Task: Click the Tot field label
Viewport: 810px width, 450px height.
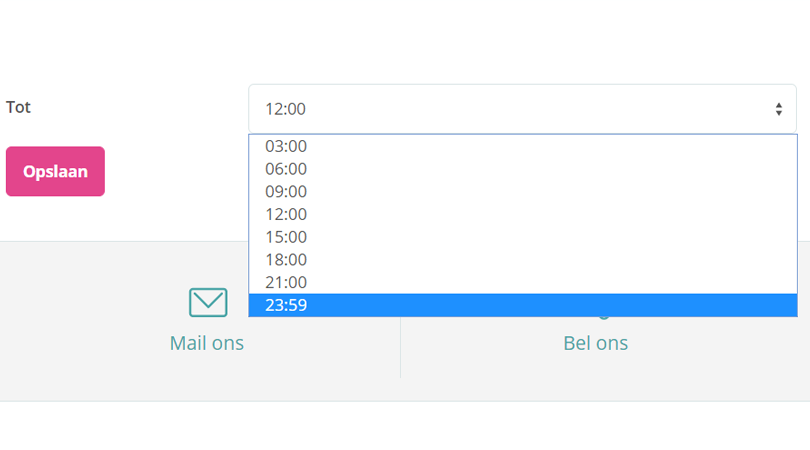Action: (19, 107)
